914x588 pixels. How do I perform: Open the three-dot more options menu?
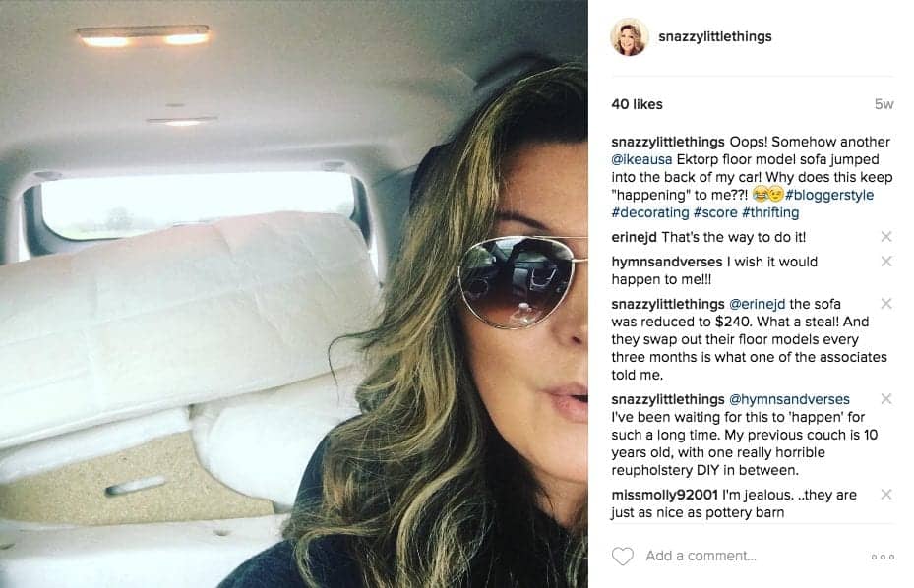pyautogui.click(x=883, y=558)
